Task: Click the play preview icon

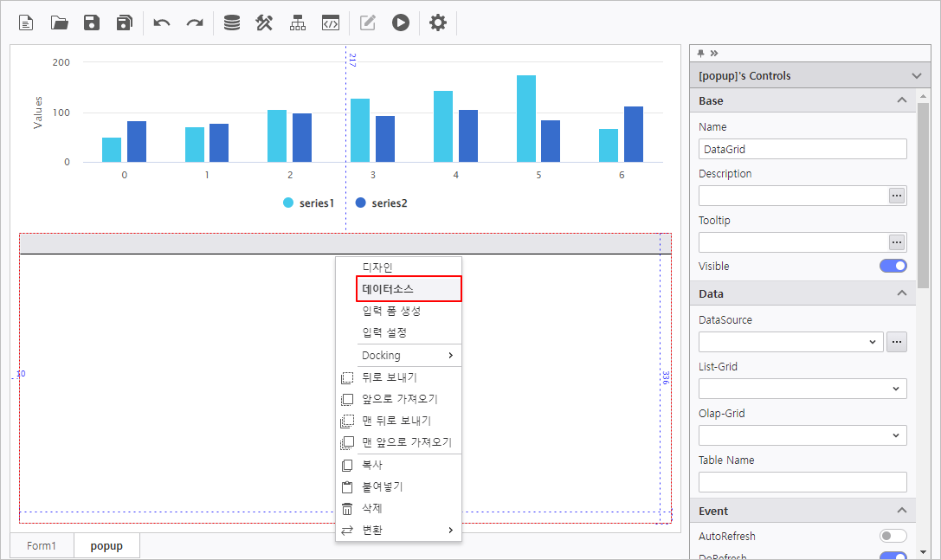Action: pyautogui.click(x=400, y=23)
